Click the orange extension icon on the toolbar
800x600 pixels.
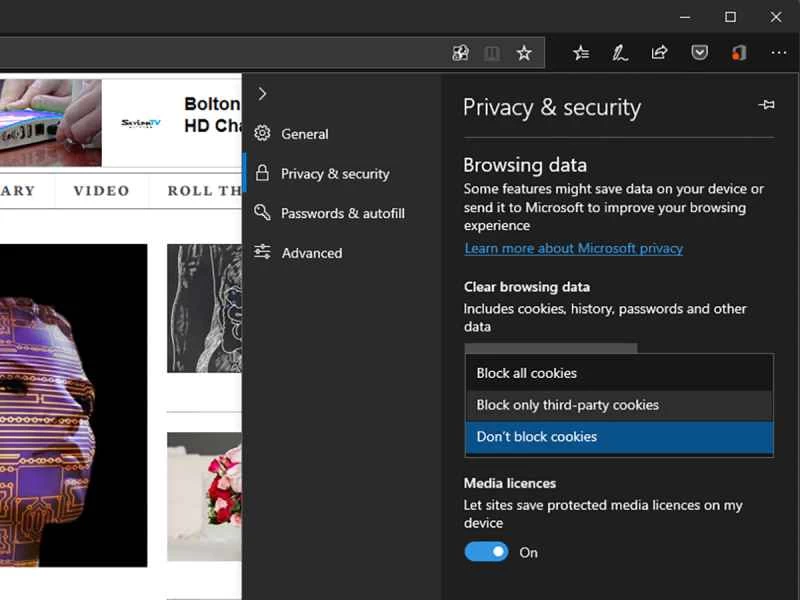738,52
